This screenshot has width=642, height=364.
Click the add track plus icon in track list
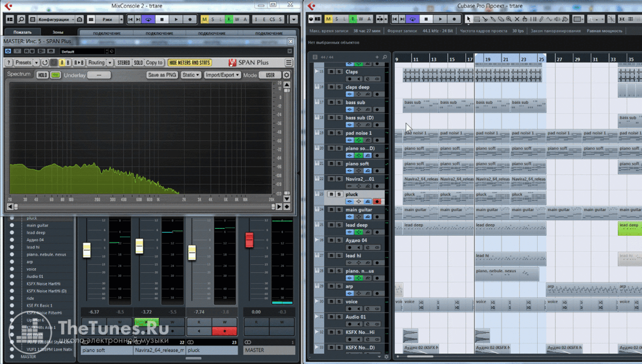pyautogui.click(x=377, y=57)
